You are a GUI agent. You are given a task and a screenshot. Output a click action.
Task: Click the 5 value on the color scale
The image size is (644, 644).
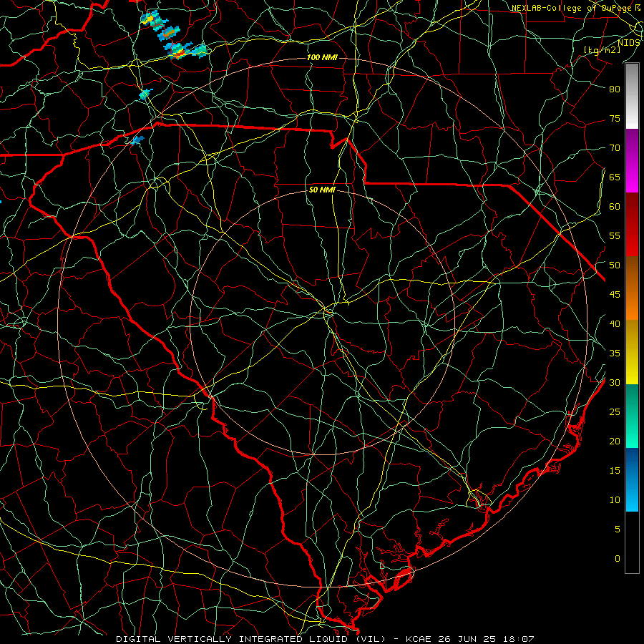coord(618,530)
